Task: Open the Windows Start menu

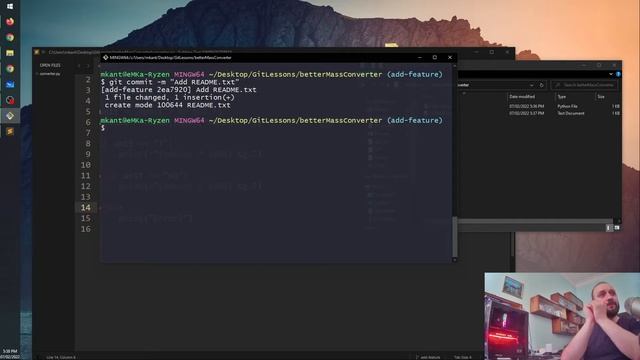Action: [10, 6]
